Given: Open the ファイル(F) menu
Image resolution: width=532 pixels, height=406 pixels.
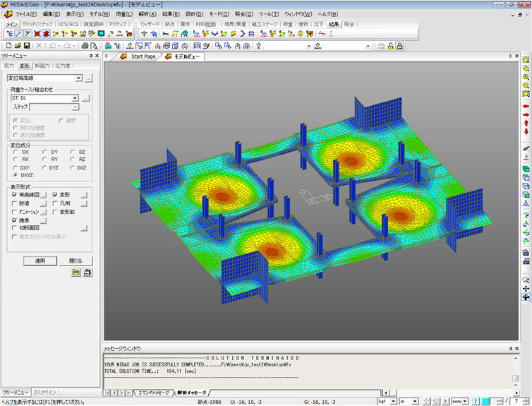Looking at the screenshot, I should pos(26,14).
